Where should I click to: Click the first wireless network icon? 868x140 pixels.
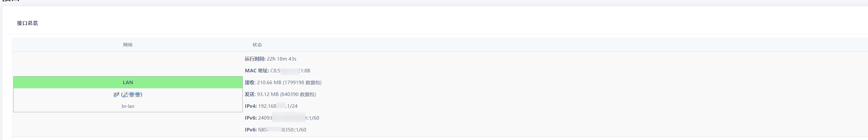(132, 95)
